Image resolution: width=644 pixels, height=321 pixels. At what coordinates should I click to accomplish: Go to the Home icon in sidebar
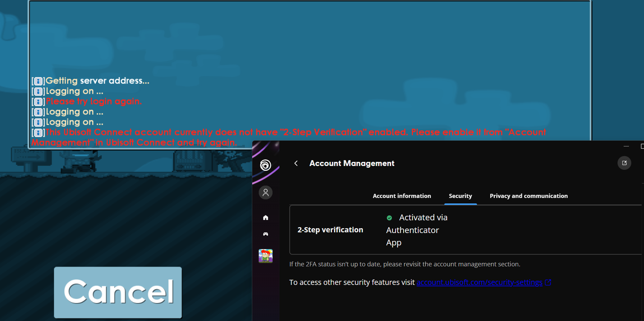click(x=266, y=218)
